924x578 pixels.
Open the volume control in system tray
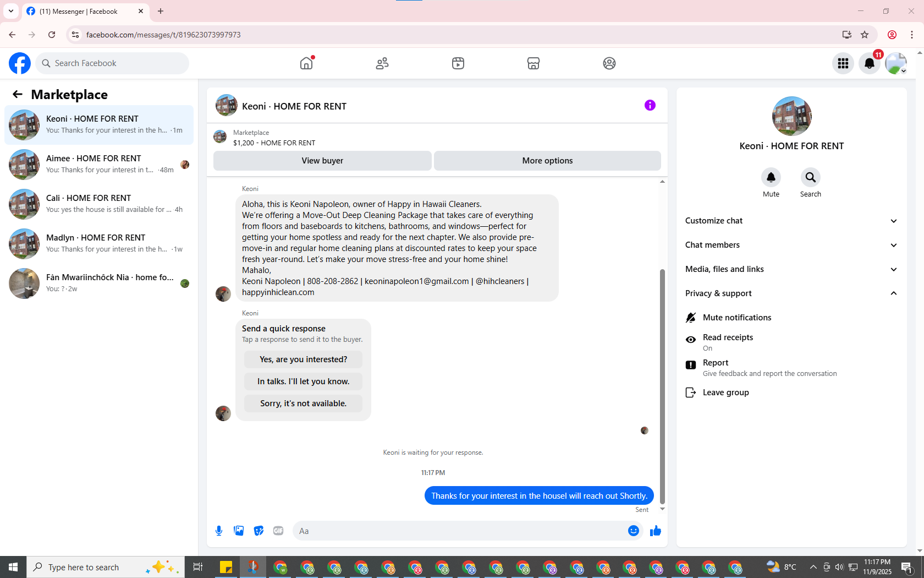click(839, 567)
